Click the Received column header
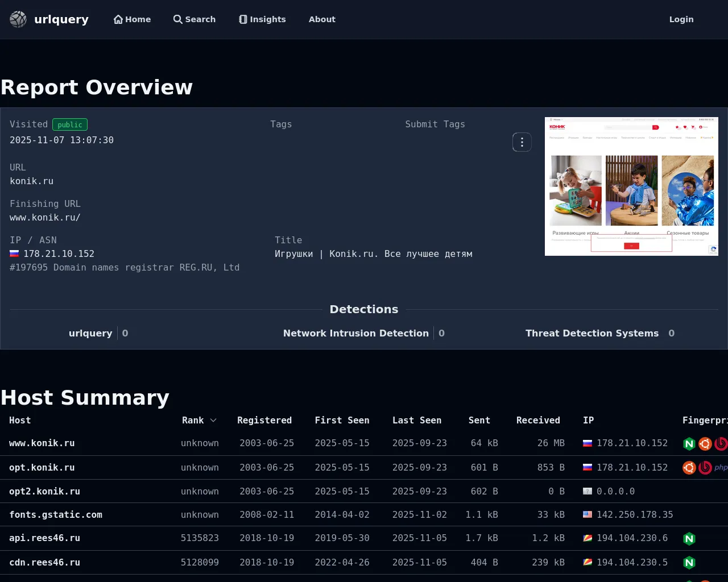The width and height of the screenshot is (728, 582). tap(538, 421)
